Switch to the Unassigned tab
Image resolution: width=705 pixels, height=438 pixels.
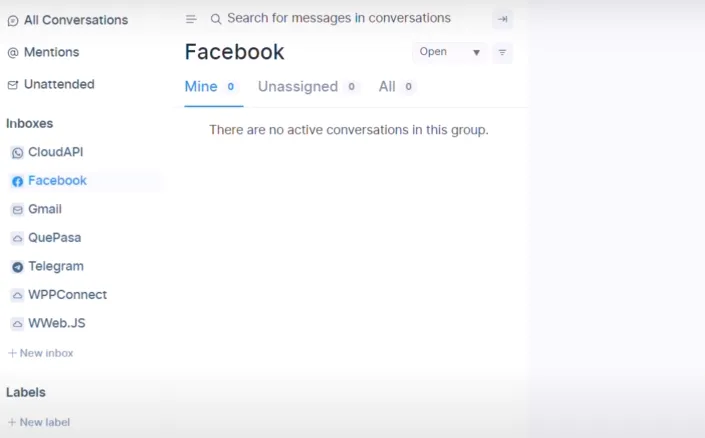click(308, 86)
